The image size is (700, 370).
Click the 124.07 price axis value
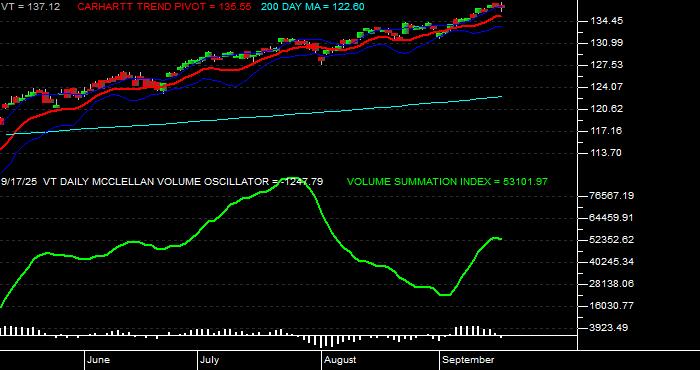click(x=606, y=87)
